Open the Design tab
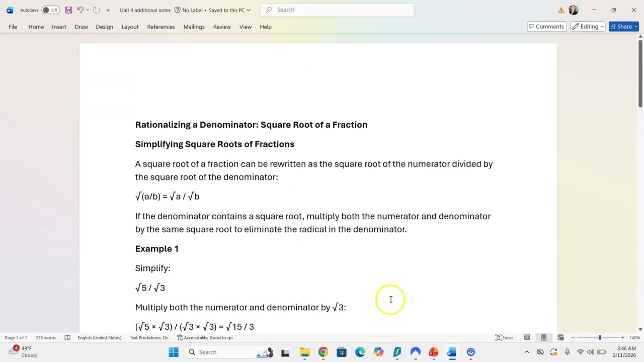644x362 pixels. click(105, 27)
